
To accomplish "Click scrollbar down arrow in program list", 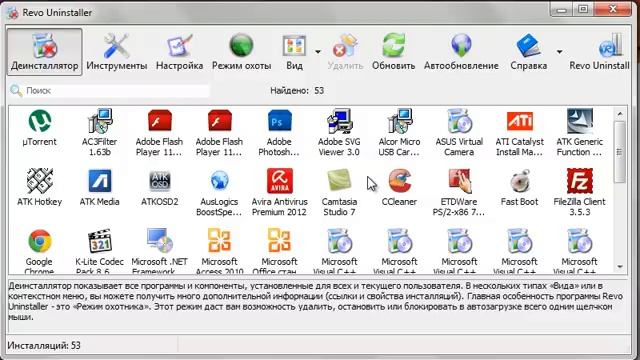I will [620, 267].
